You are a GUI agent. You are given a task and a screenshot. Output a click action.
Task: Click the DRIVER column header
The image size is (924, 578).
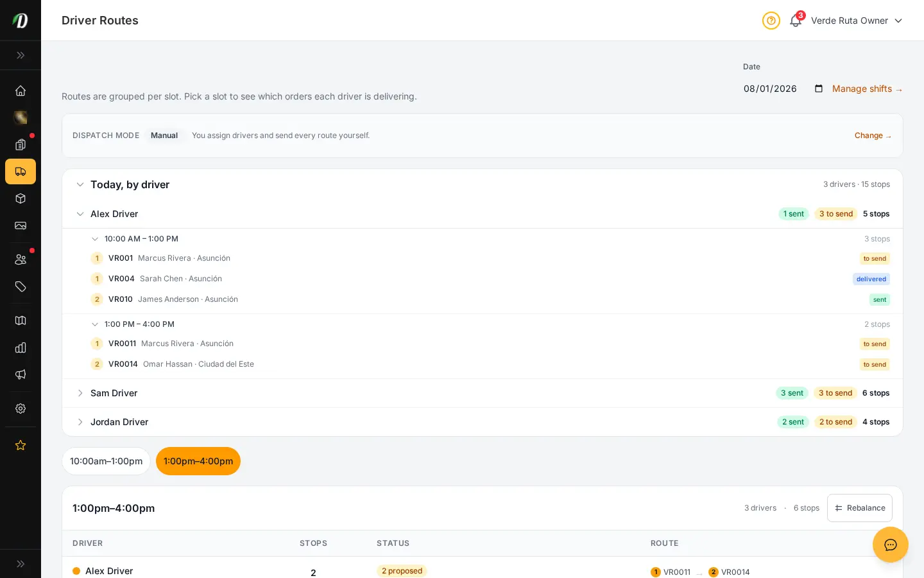[x=88, y=543]
